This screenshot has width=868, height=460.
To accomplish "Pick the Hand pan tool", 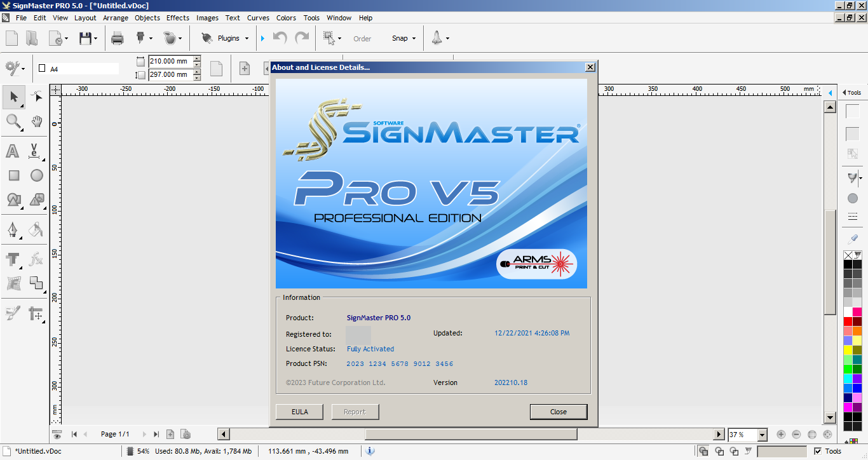I will (37, 121).
